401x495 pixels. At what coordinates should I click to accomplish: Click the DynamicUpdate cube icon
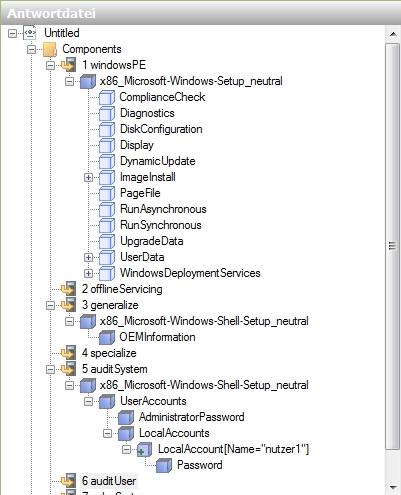pyautogui.click(x=107, y=161)
